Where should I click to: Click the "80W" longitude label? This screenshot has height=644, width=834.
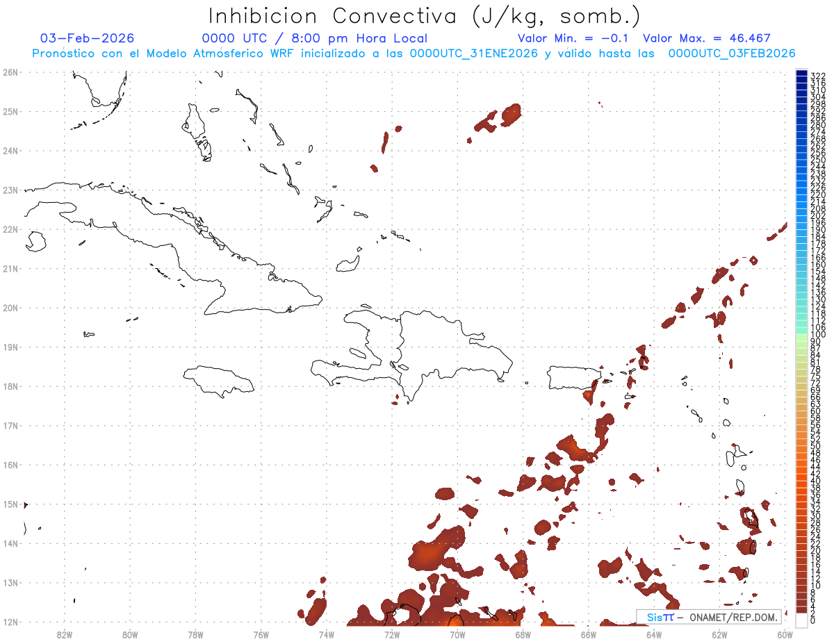coord(130,634)
